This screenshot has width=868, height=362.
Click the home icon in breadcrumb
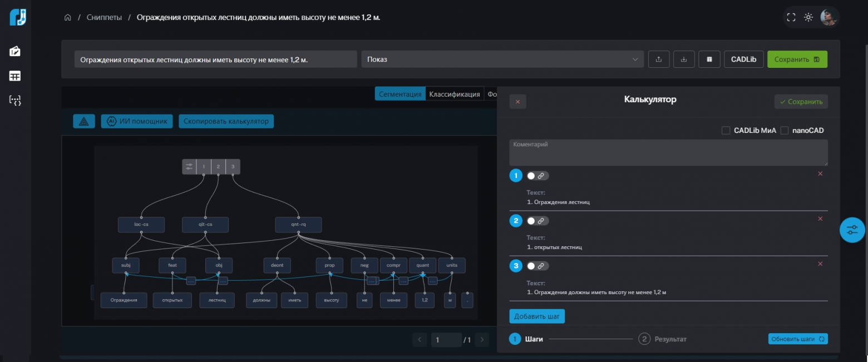[68, 18]
